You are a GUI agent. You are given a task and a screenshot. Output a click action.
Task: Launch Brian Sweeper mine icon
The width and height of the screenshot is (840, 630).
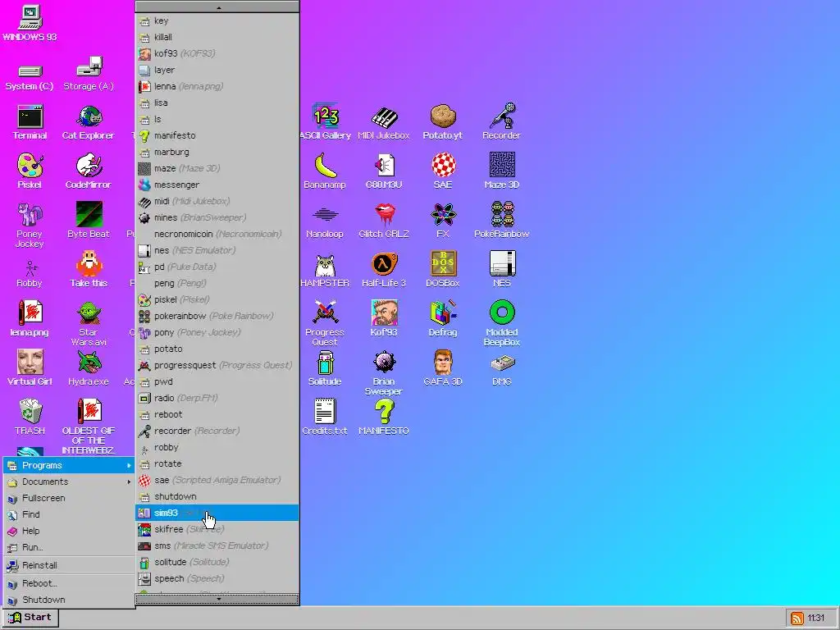click(x=384, y=373)
